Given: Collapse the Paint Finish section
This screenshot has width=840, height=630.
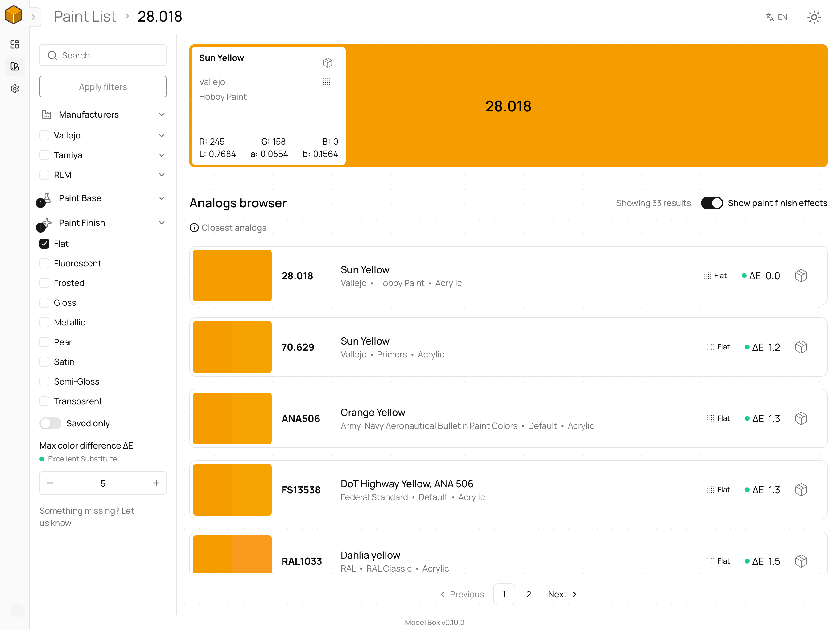Looking at the screenshot, I should [x=162, y=223].
